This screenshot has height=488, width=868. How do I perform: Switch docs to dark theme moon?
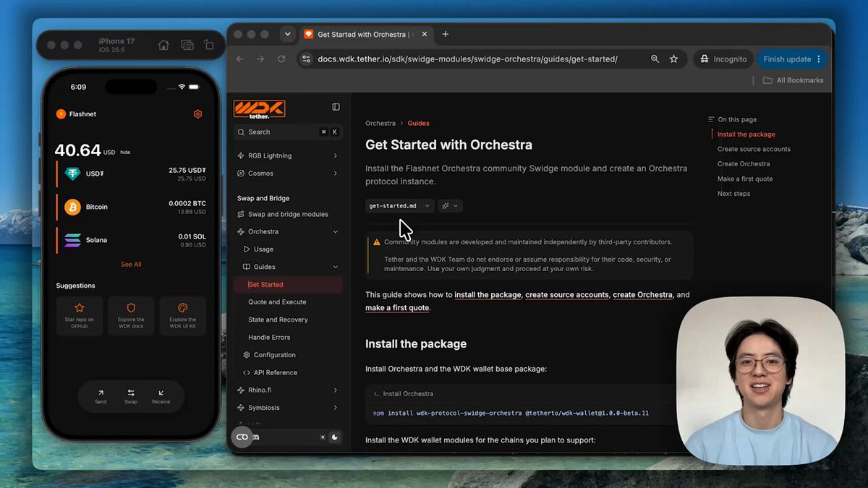[334, 437]
